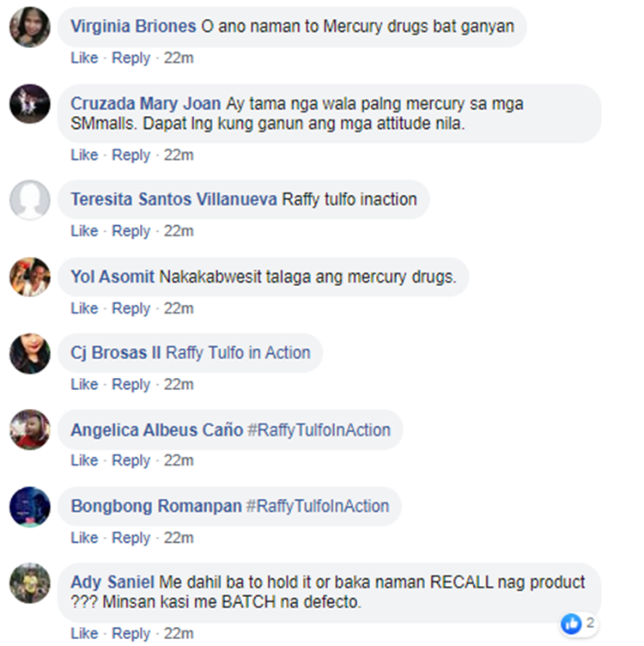Open Yol Asomit's profile name link
This screenshot has height=646, width=644.
[112, 277]
